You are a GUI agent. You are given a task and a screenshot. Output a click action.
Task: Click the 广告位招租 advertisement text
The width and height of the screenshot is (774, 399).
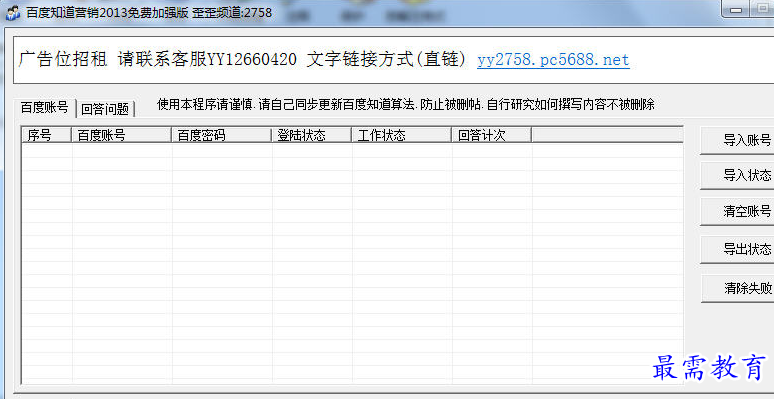63,59
